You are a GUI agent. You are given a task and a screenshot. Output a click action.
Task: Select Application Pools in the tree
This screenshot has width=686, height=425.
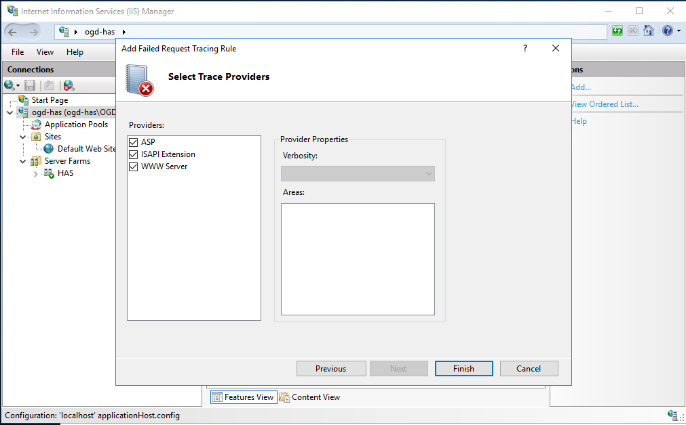[x=76, y=124]
